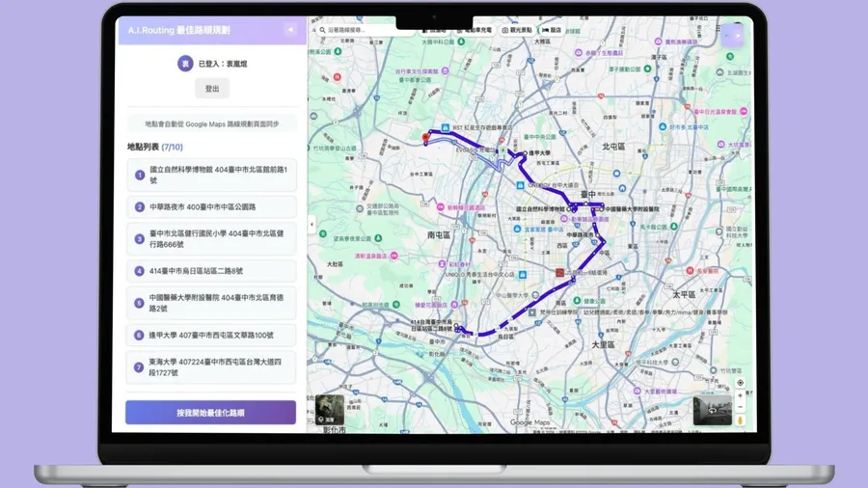The width and height of the screenshot is (868, 488).
Task: Click the map zoom out minus icon
Action: (740, 407)
